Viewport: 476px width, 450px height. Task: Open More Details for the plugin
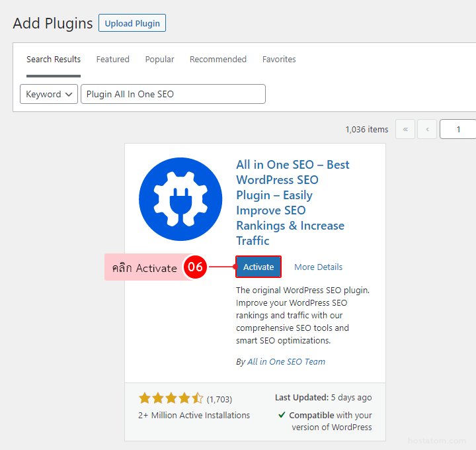319,267
